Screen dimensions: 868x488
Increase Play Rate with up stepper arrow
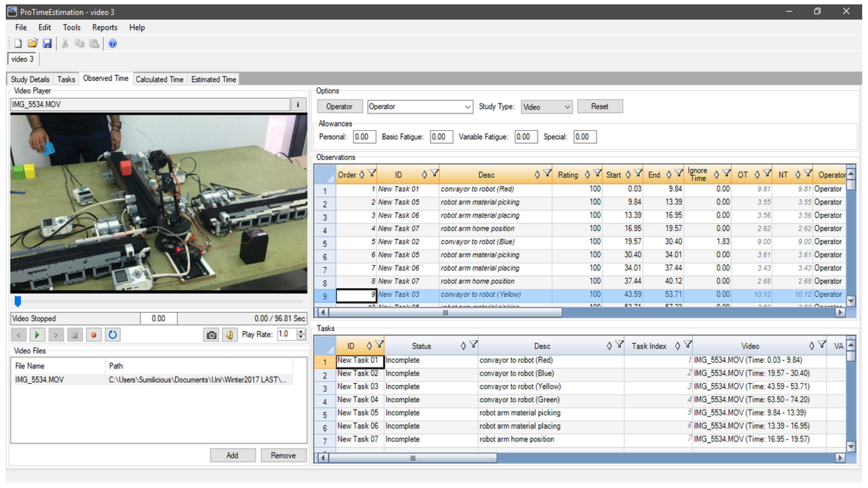[x=301, y=332]
